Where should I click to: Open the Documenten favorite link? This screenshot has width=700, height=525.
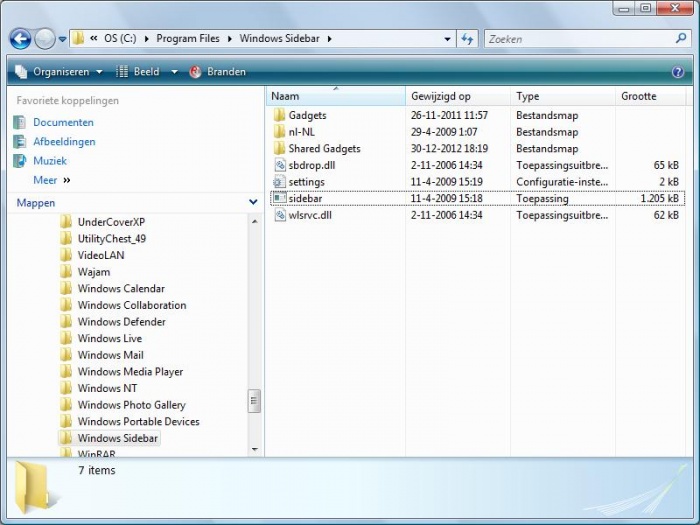tap(63, 122)
